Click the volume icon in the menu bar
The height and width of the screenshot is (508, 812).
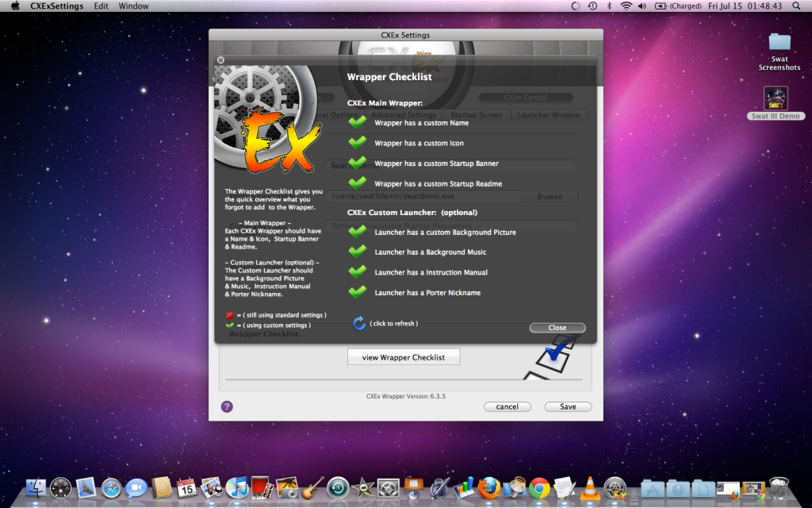[x=642, y=6]
